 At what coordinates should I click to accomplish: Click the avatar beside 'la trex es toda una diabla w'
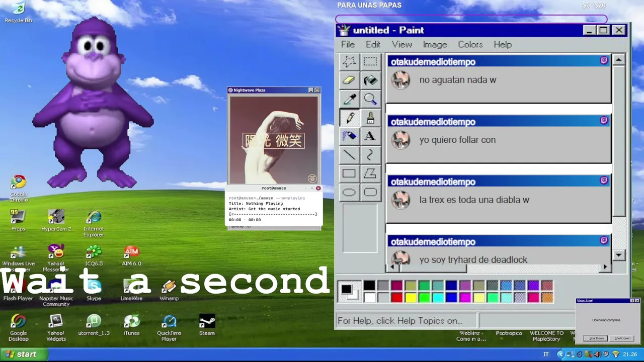(401, 200)
